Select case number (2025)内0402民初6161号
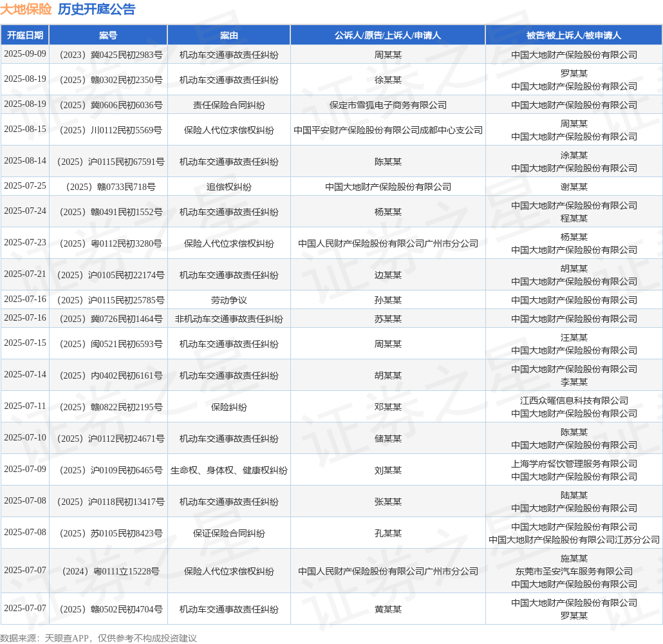Viewport: 663px width, 644px height. 108,375
